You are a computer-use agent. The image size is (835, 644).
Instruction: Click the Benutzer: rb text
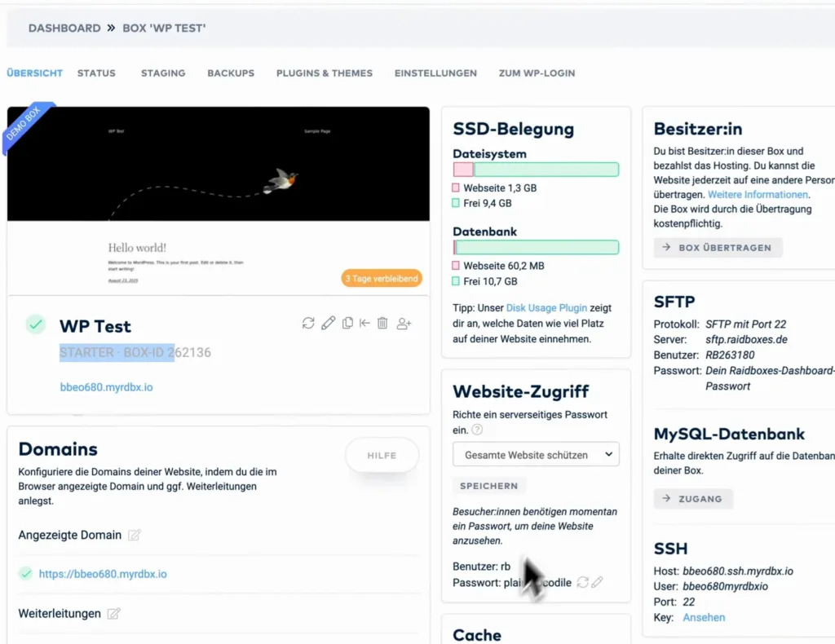tap(481, 567)
